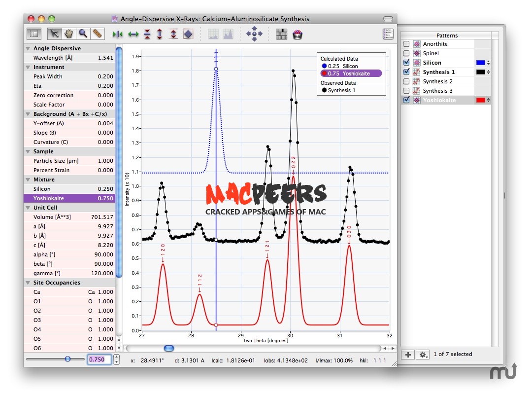Screen dimensions: 532x394
Task: Enable the Spinel pattern checkbox
Action: click(x=406, y=53)
